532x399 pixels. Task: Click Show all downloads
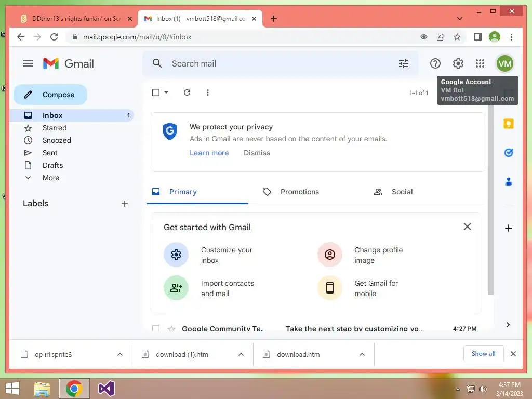[483, 354]
